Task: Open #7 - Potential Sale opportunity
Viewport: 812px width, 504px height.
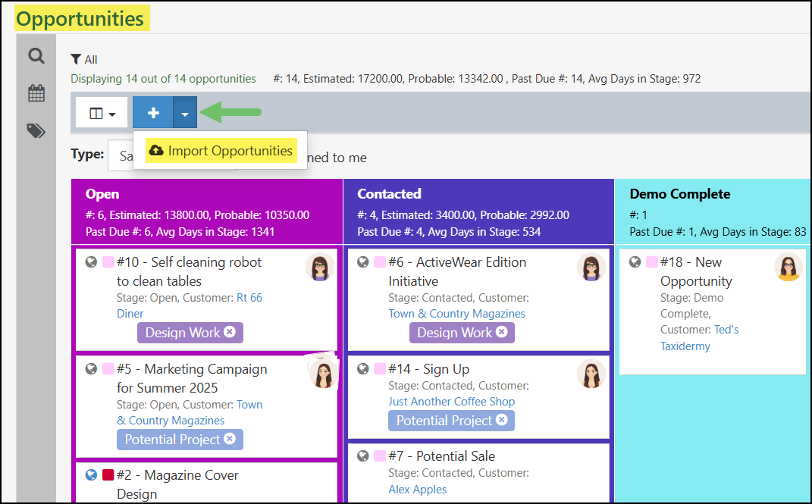Action: 442,456
